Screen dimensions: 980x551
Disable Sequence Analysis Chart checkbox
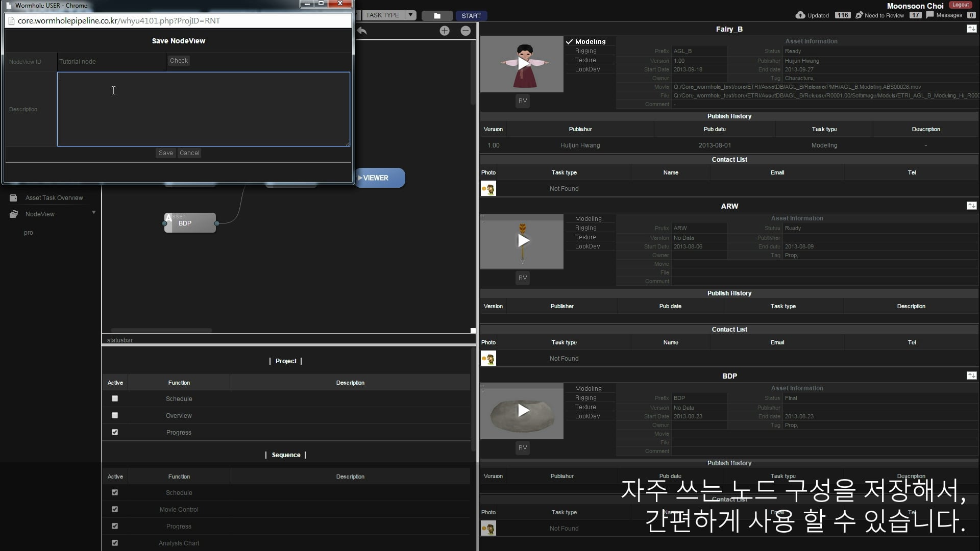[x=115, y=543]
